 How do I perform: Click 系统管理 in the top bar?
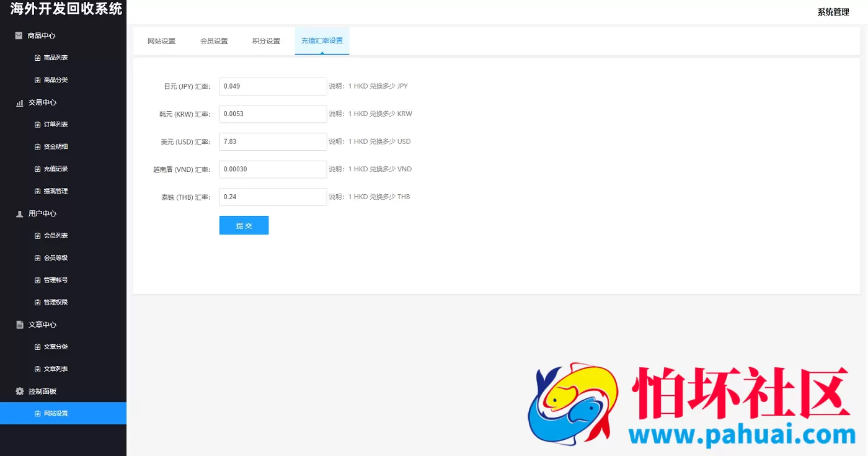[833, 12]
